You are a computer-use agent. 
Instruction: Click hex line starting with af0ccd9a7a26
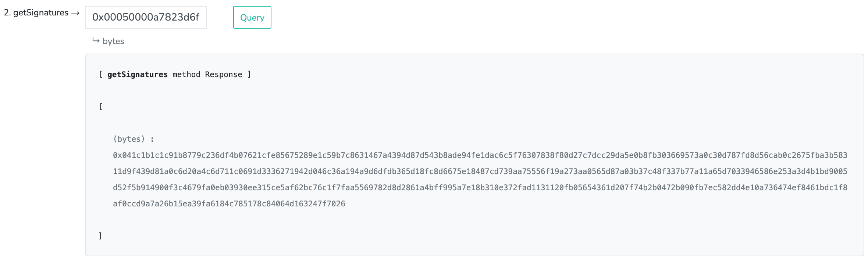click(x=229, y=204)
